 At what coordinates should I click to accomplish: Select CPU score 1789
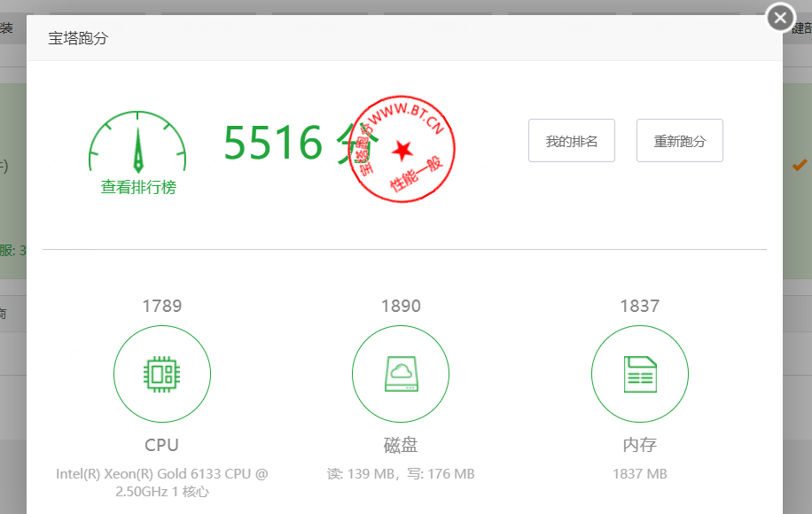coord(162,306)
